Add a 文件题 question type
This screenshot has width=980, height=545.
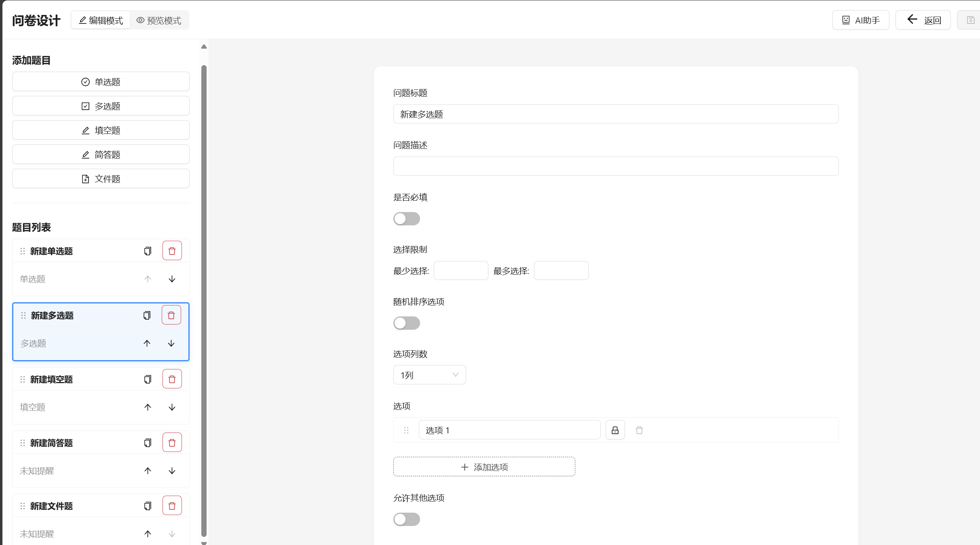tap(101, 179)
